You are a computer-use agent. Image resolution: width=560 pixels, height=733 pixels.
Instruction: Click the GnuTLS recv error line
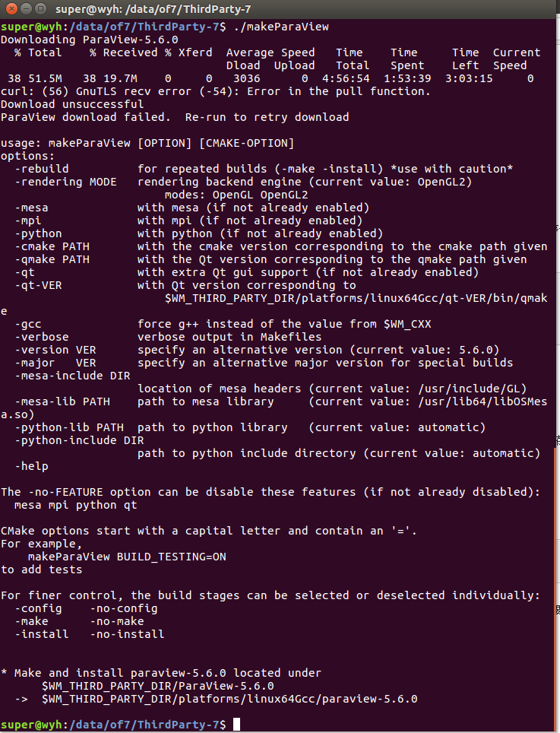pyautogui.click(x=215, y=91)
